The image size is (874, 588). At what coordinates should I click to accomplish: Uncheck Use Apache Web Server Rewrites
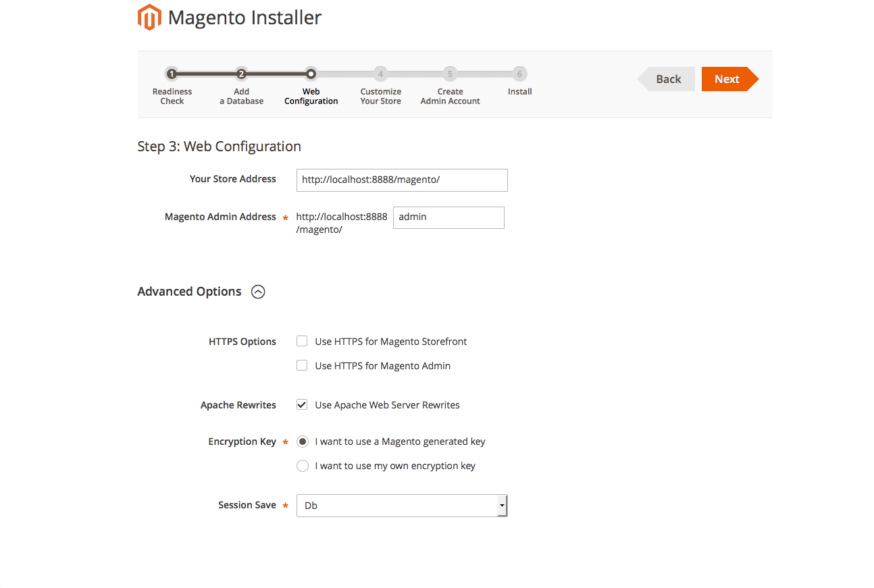pos(302,405)
